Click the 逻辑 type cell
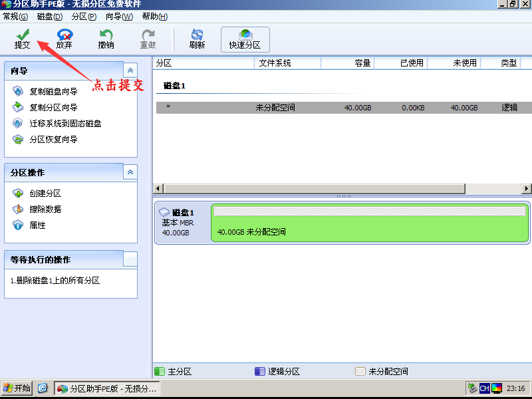The height and width of the screenshot is (399, 532). click(x=509, y=108)
